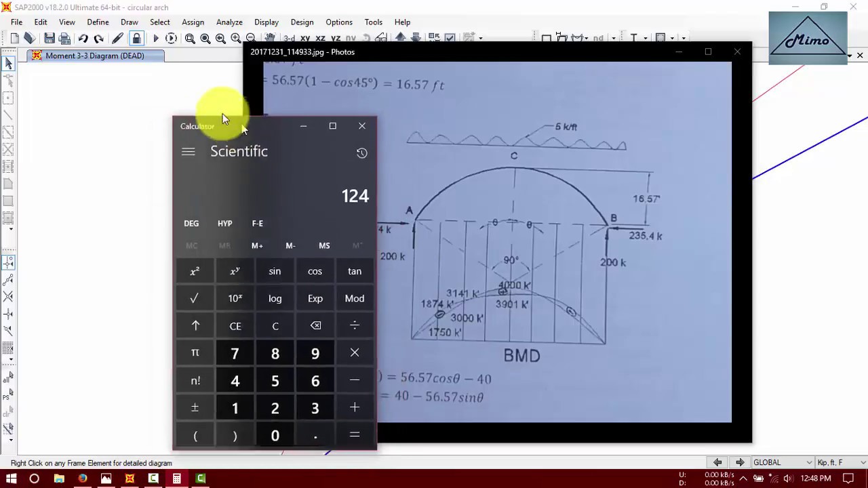Image resolution: width=868 pixels, height=488 pixels.
Task: Click the sin function button
Action: point(275,271)
